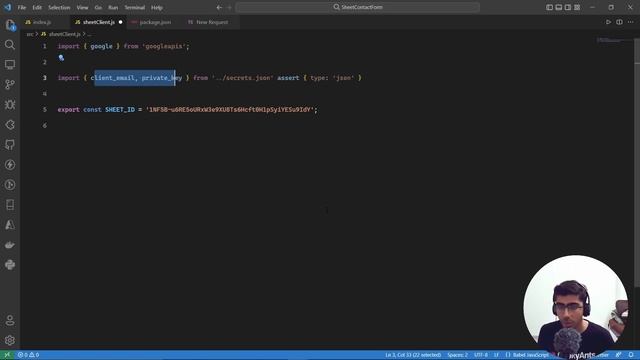The image size is (640, 360).
Task: Click Spaces: 2 indentation in status bar
Action: pyautogui.click(x=458, y=355)
